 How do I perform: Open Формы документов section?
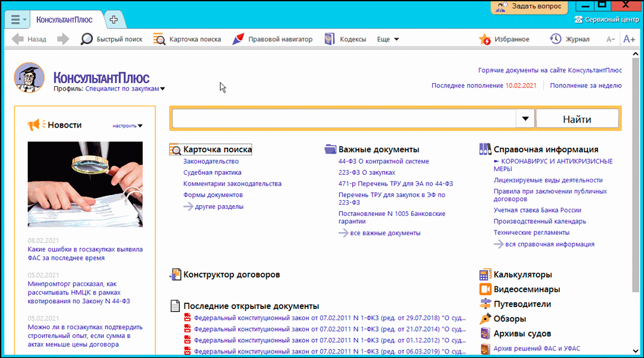tap(213, 194)
